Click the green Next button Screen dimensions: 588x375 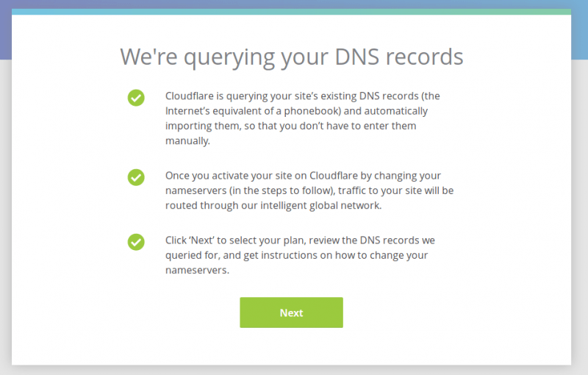291,312
